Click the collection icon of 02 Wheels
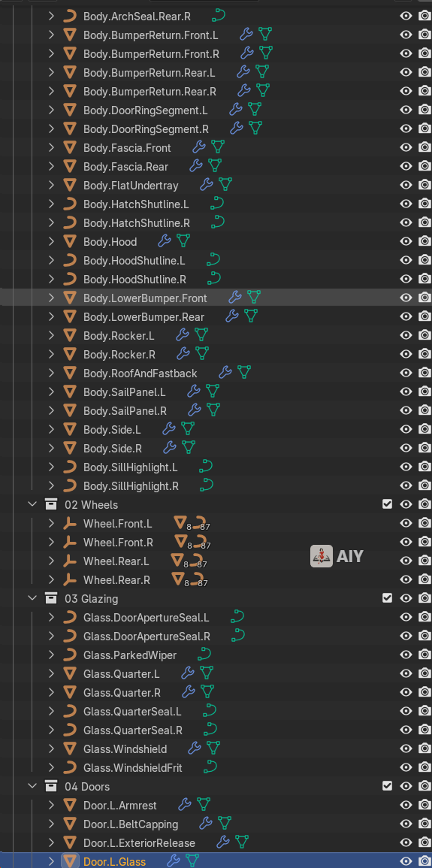432x868 pixels. click(x=51, y=504)
